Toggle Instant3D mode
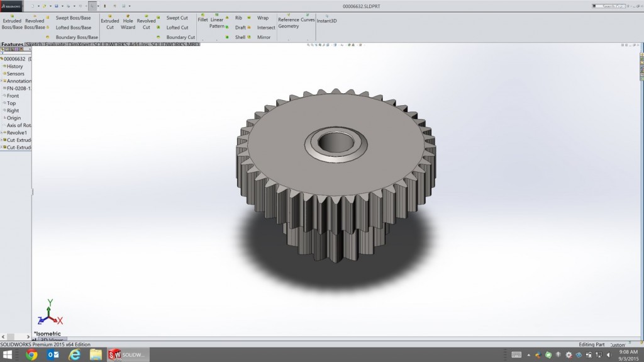 pos(326,20)
